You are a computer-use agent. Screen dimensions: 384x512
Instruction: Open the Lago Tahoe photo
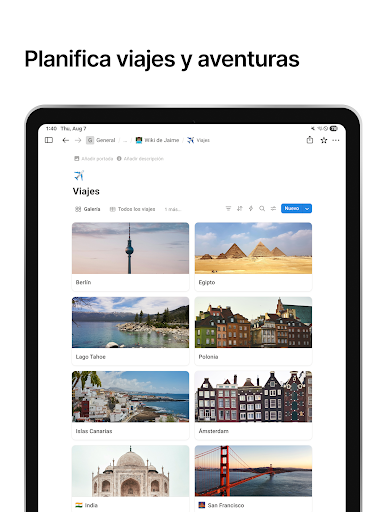pyautogui.click(x=130, y=322)
